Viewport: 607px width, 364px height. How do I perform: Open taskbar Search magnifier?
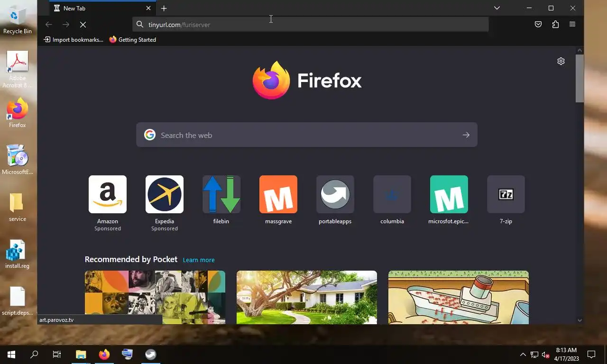pyautogui.click(x=34, y=355)
